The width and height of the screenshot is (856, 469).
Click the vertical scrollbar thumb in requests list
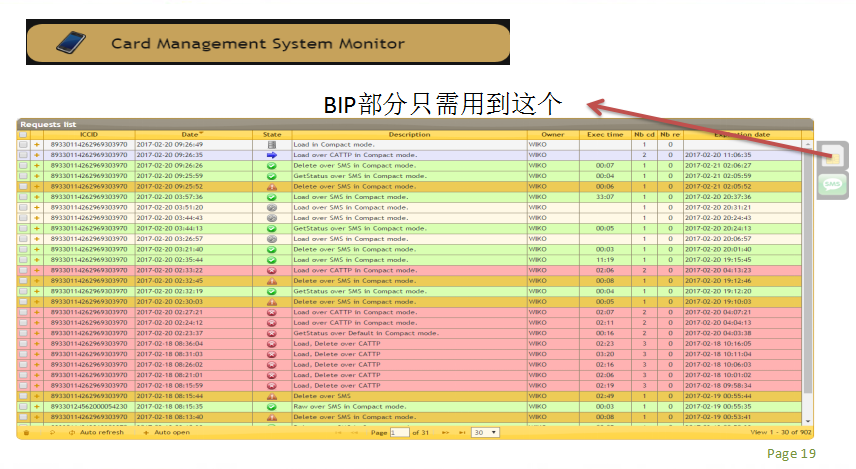(808, 270)
